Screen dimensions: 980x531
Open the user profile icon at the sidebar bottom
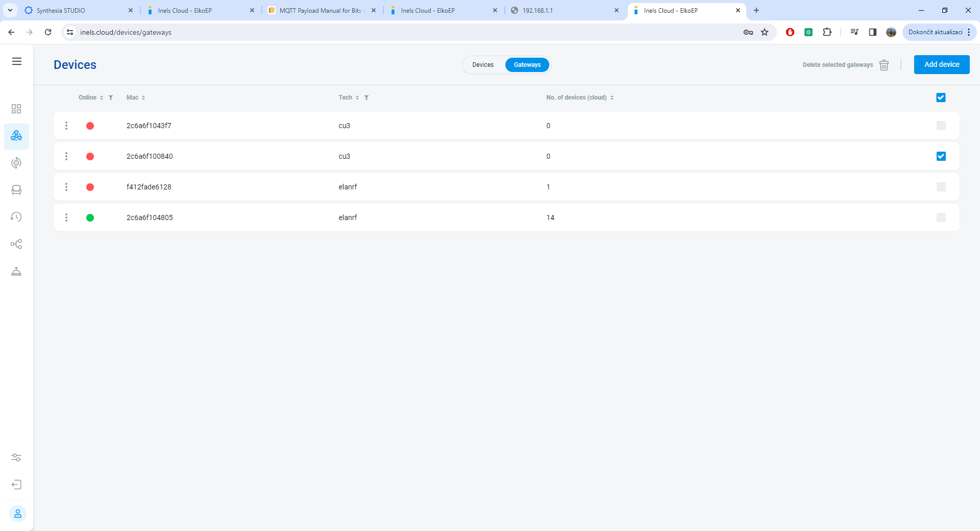pyautogui.click(x=18, y=514)
